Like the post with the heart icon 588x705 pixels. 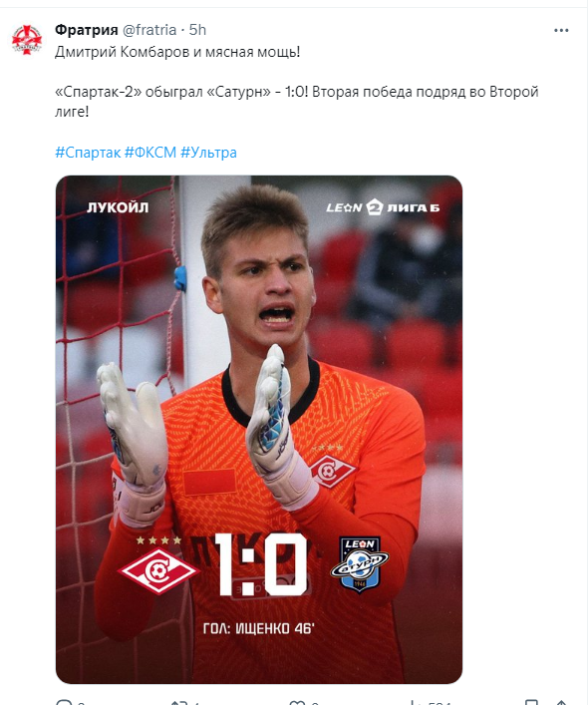click(x=297, y=702)
